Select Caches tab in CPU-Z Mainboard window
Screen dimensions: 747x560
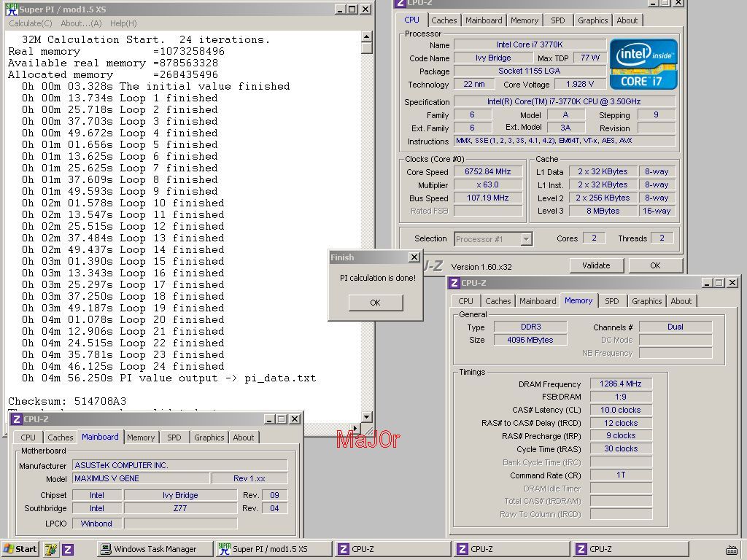click(x=61, y=437)
